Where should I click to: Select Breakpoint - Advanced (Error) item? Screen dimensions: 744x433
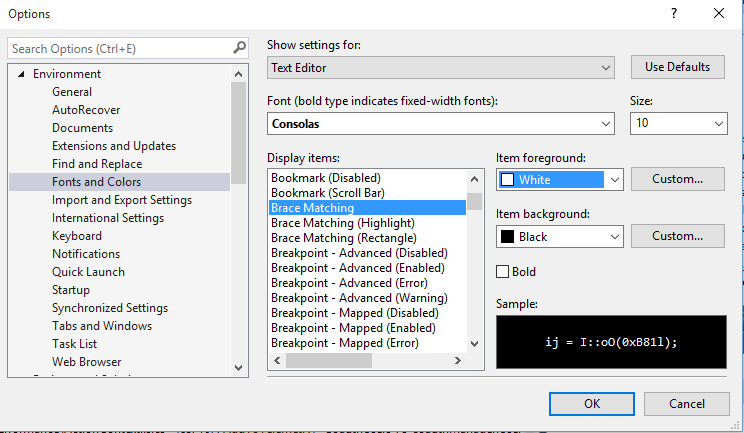pos(349,283)
